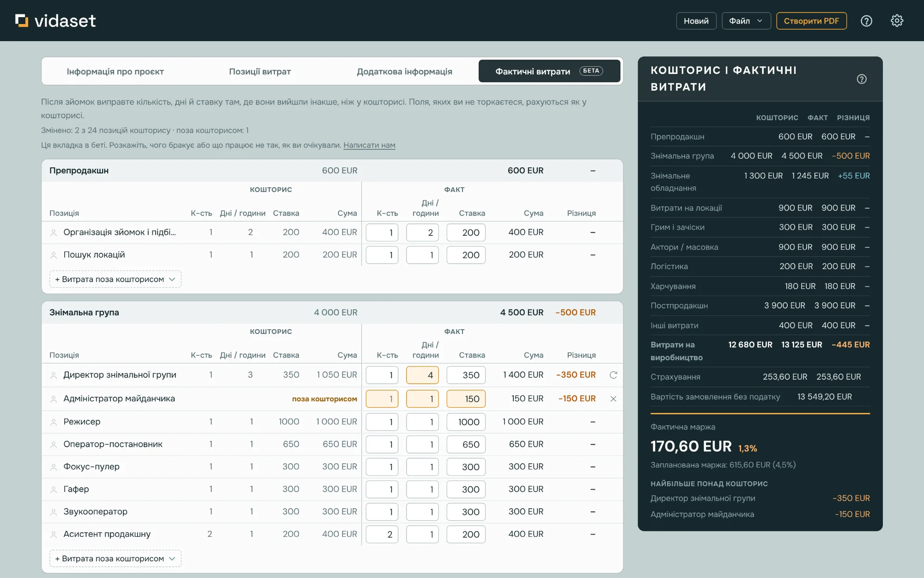The height and width of the screenshot is (578, 924).
Task: Click person icon beside Адміністратор майданчика
Action: 54,399
